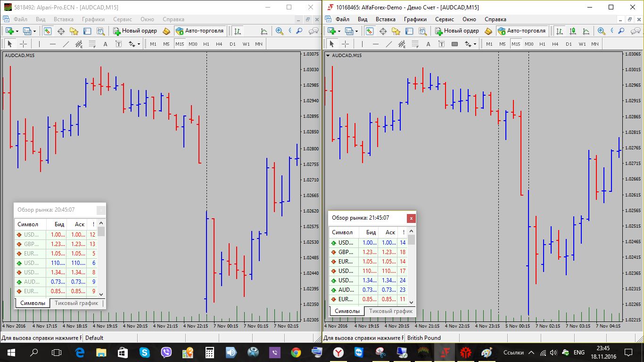This screenshot has width=644, height=362.
Task: Select text label tool in Alpari window
Action: point(118,44)
